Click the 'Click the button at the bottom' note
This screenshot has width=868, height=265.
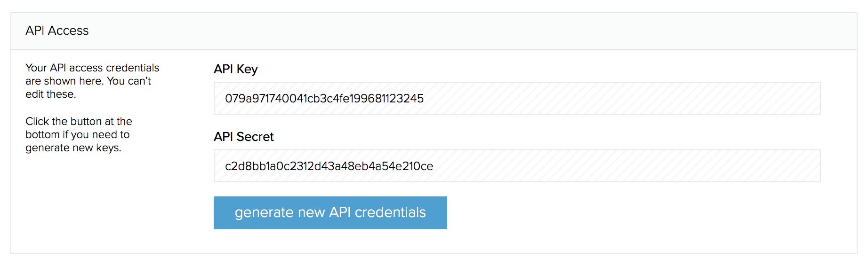point(79,134)
